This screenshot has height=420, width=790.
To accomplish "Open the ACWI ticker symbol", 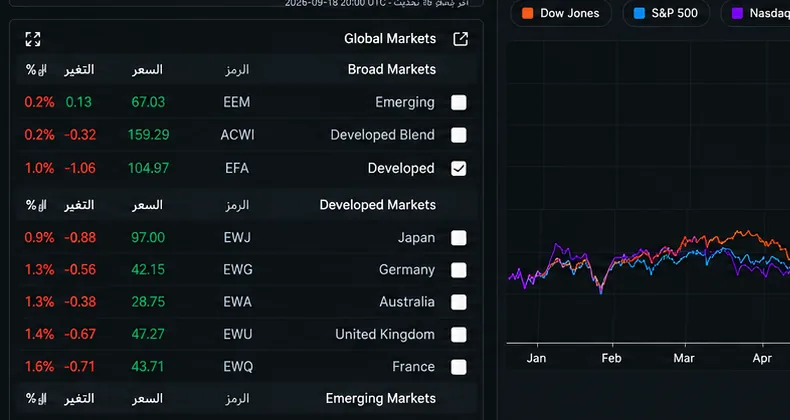I will pyautogui.click(x=237, y=135).
